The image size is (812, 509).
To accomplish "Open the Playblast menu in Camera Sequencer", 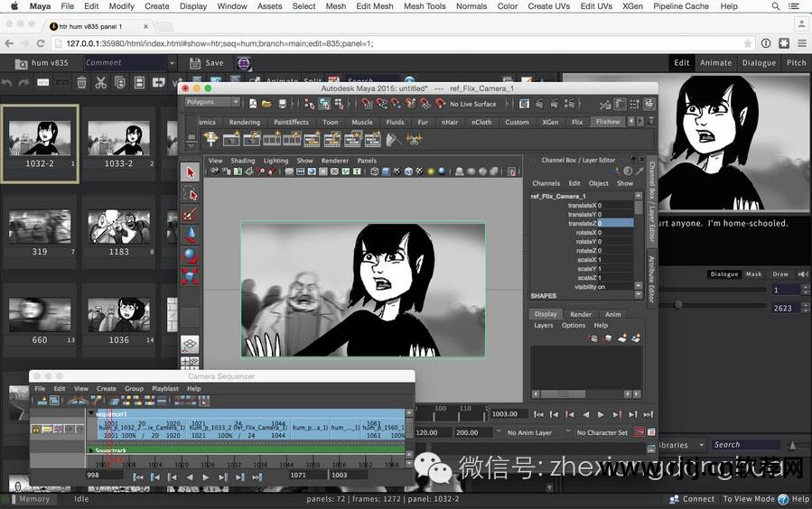I will 164,389.
